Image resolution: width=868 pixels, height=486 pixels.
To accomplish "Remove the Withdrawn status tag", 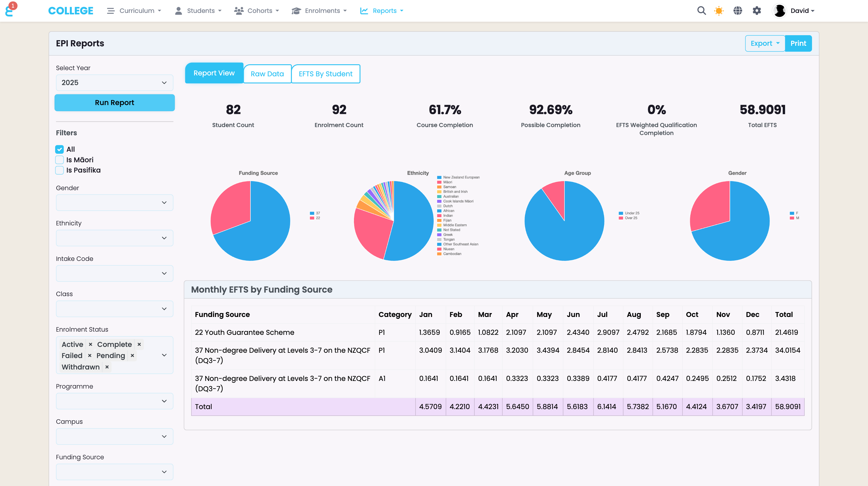I will [x=107, y=367].
